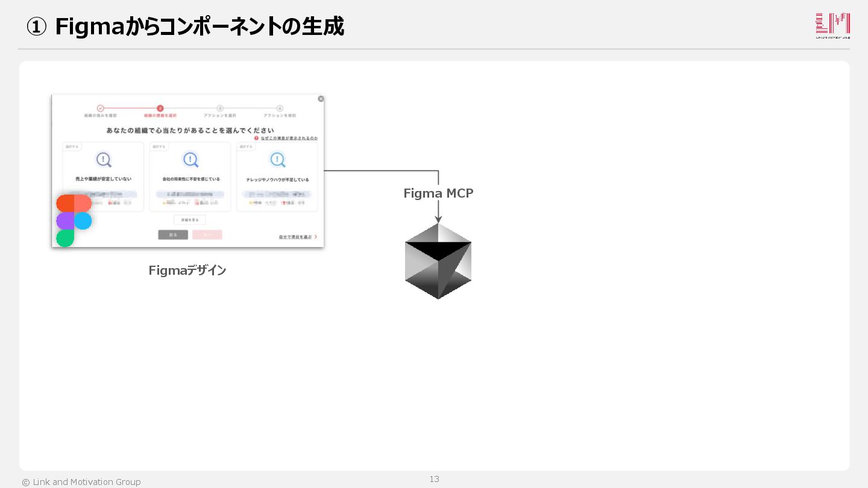Select the ナレッジやノウハウが不足している card text
The height and width of the screenshot is (488, 868).
pos(278,180)
